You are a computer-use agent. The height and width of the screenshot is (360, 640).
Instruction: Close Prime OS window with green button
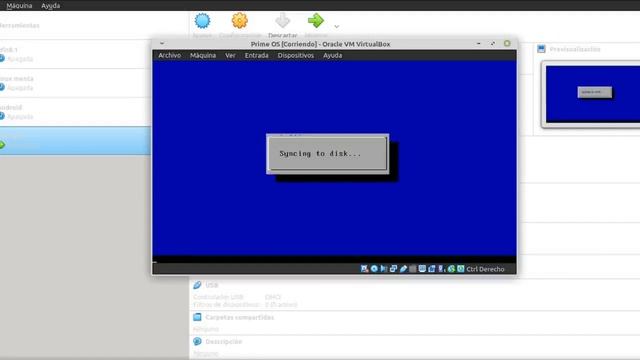[x=507, y=43]
